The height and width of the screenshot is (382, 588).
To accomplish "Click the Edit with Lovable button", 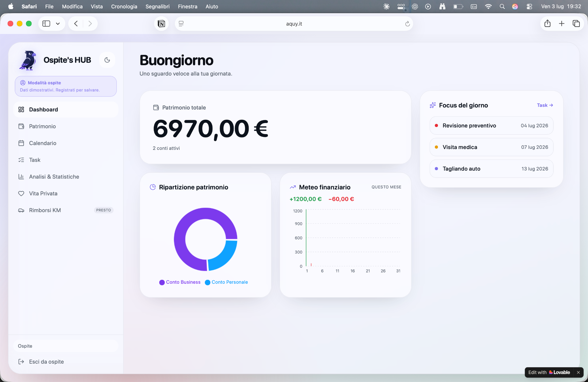I will click(x=549, y=373).
